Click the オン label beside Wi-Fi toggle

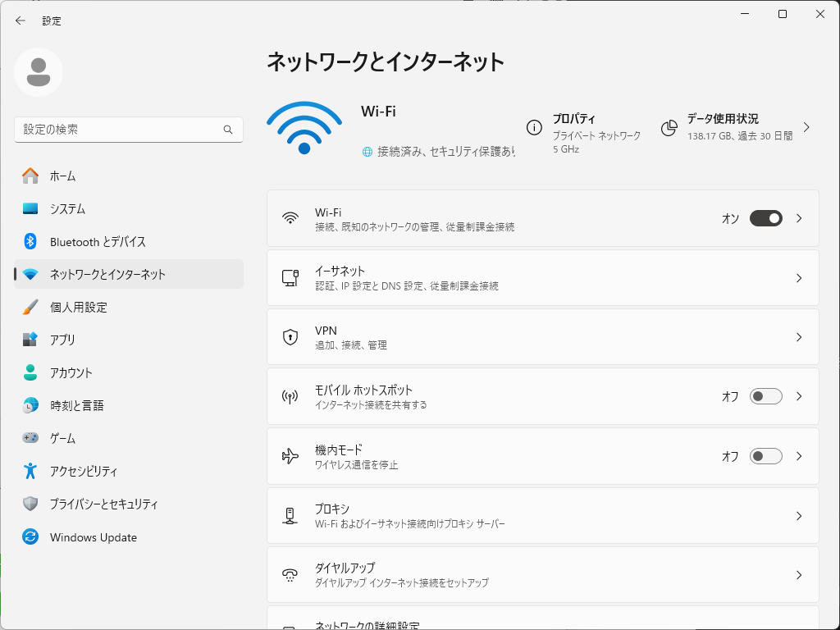730,218
